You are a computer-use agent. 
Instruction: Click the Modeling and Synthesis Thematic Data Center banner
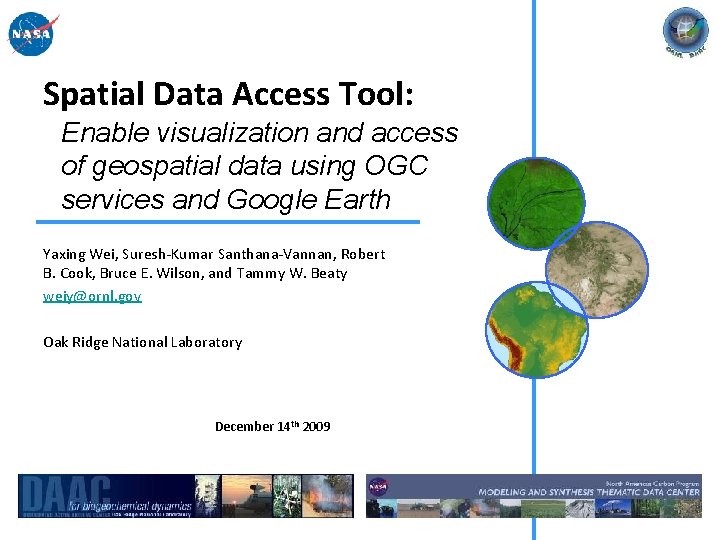(x=534, y=496)
